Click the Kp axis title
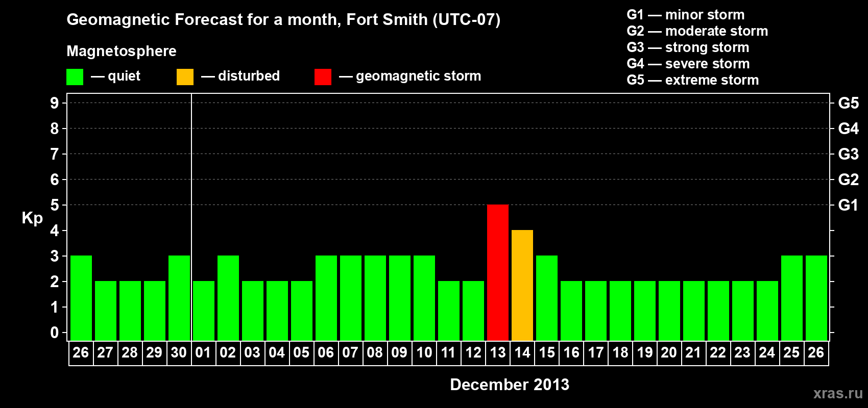 (32, 218)
